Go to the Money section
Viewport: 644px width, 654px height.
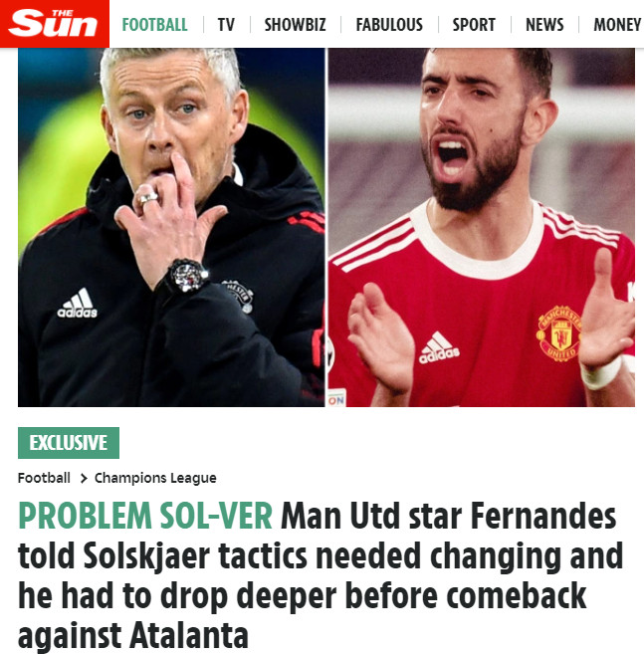[x=617, y=25]
